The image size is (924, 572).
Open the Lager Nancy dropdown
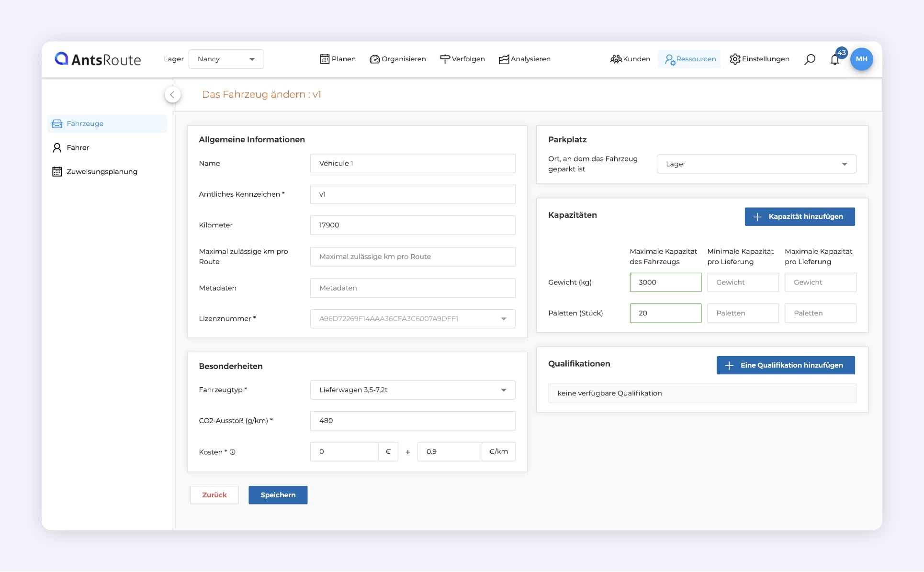click(226, 59)
